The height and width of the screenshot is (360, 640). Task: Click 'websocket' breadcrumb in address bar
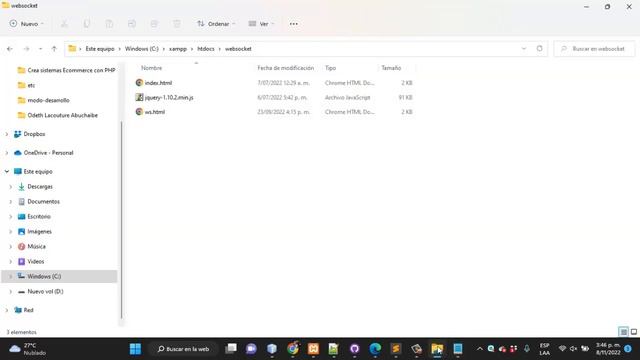point(238,49)
